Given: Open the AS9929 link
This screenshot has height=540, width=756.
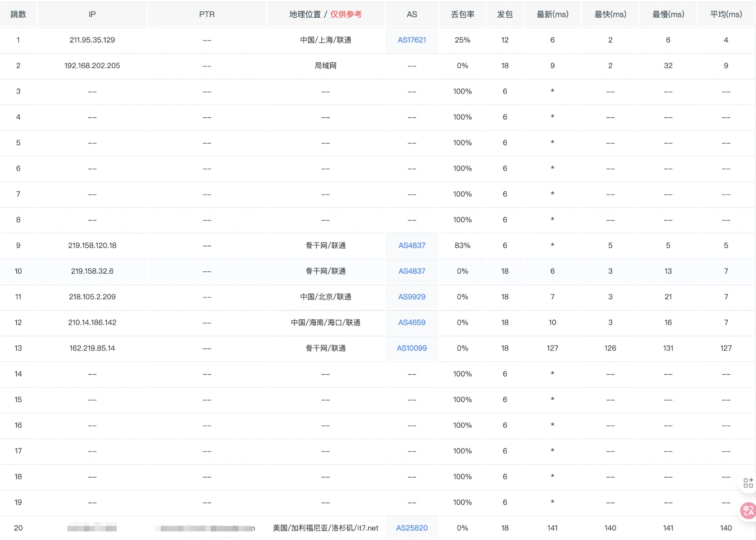Looking at the screenshot, I should (x=411, y=297).
